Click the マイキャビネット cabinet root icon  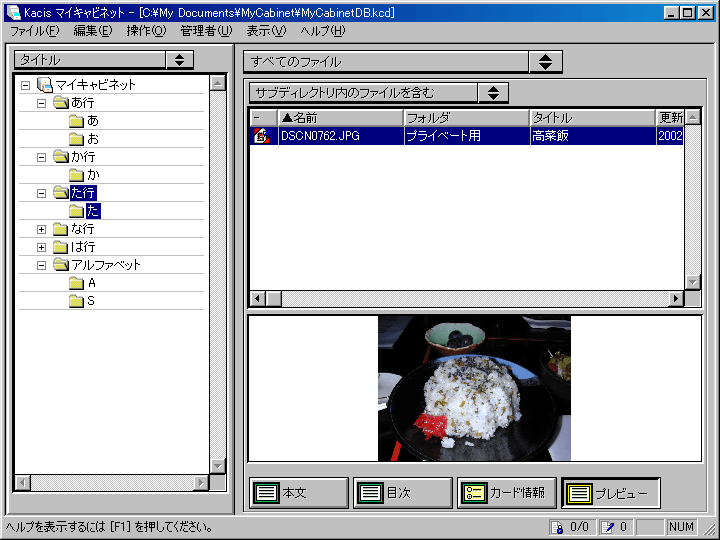click(45, 84)
